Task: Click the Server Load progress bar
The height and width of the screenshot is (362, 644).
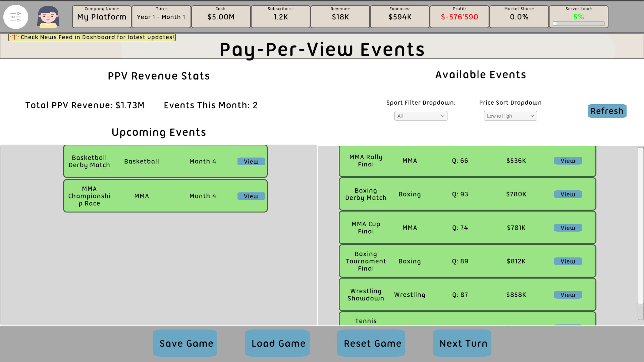Action: pyautogui.click(x=578, y=23)
